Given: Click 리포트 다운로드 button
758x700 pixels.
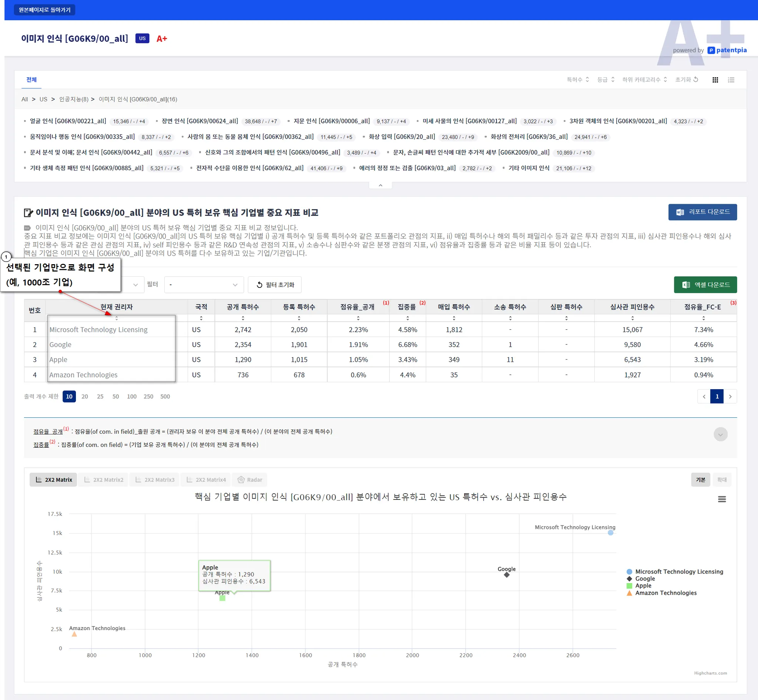Looking at the screenshot, I should click(x=702, y=212).
